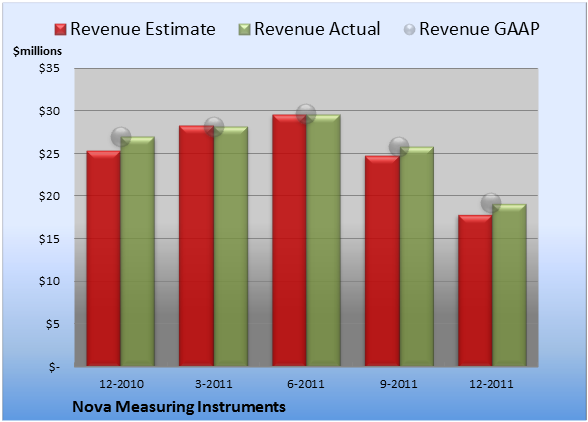Click the $10 y-axis label
This screenshot has height=422, width=588.
pyautogui.click(x=49, y=281)
